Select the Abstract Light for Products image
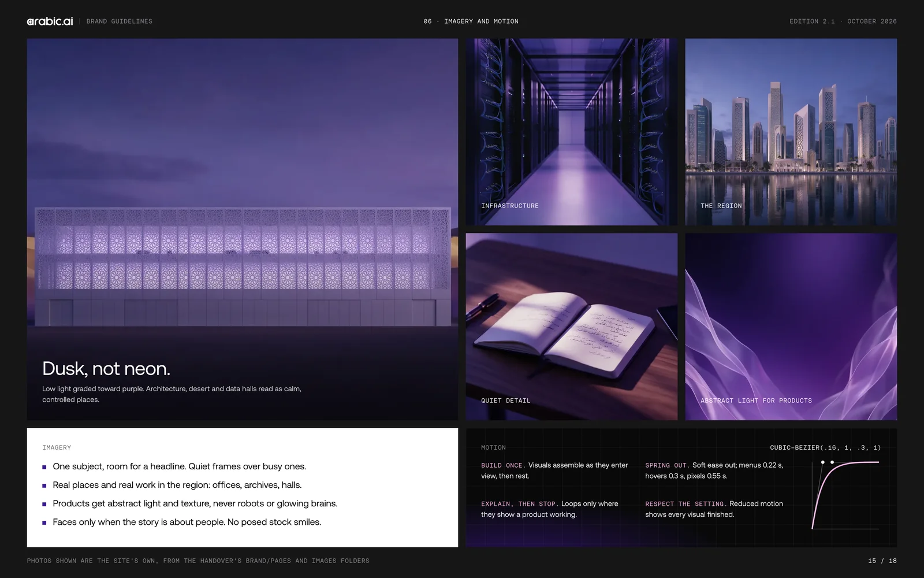 point(791,327)
